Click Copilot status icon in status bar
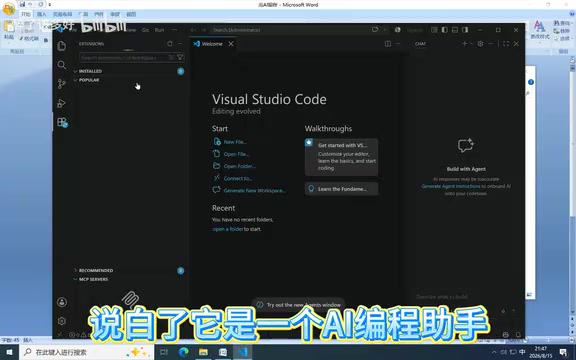The image size is (576, 360). click(x=506, y=335)
